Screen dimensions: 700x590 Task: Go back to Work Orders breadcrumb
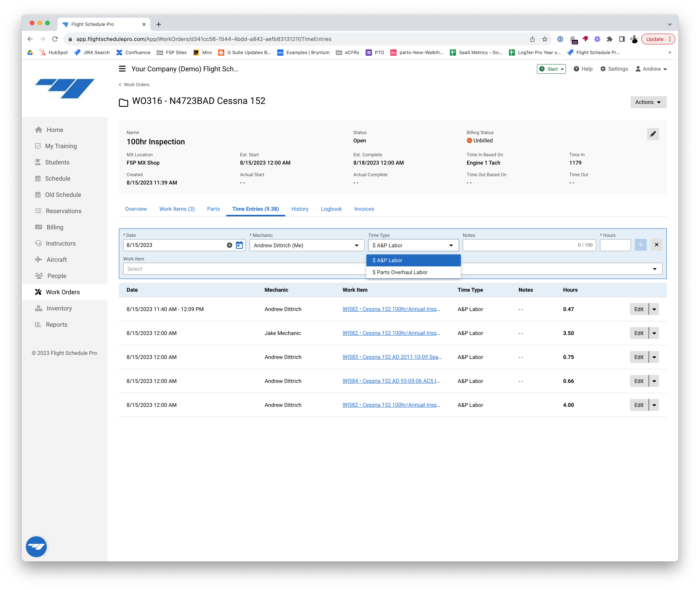click(134, 84)
